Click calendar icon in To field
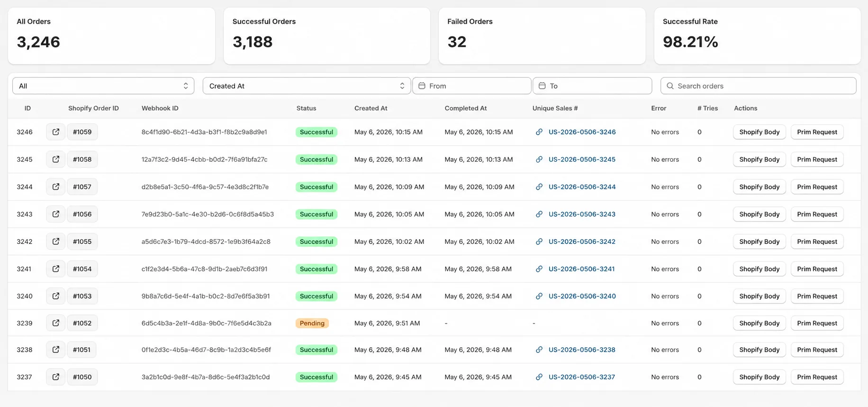 pos(542,86)
